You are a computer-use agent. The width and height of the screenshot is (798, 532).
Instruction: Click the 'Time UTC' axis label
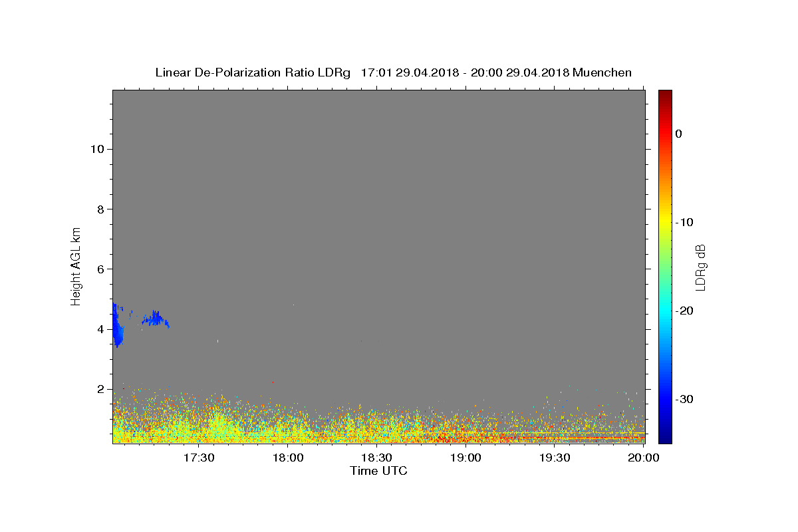378,471
